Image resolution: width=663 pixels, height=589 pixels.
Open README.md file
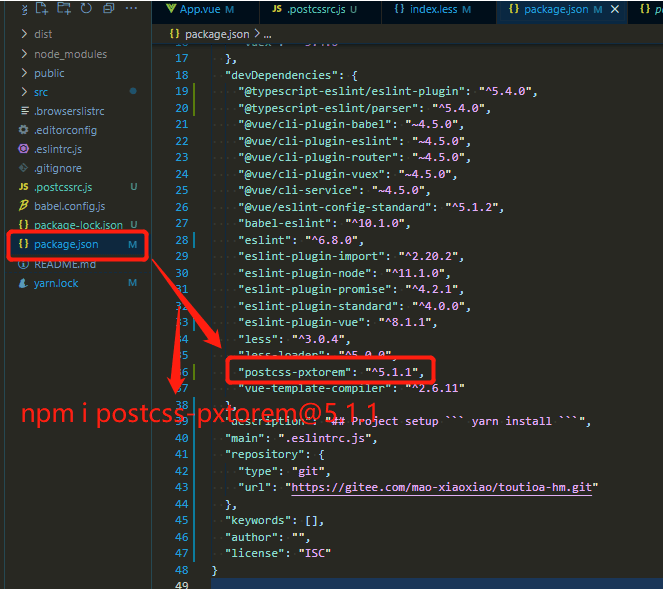pos(65,264)
